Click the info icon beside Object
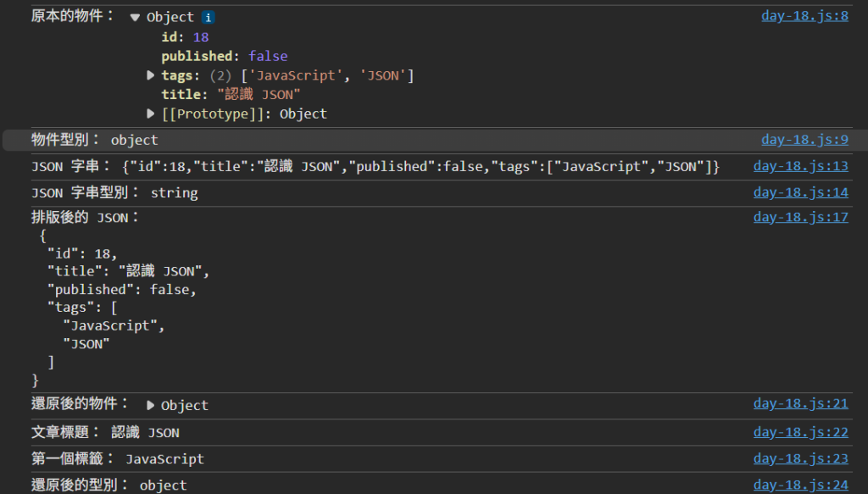Viewport: 868px width, 494px height. (x=209, y=18)
